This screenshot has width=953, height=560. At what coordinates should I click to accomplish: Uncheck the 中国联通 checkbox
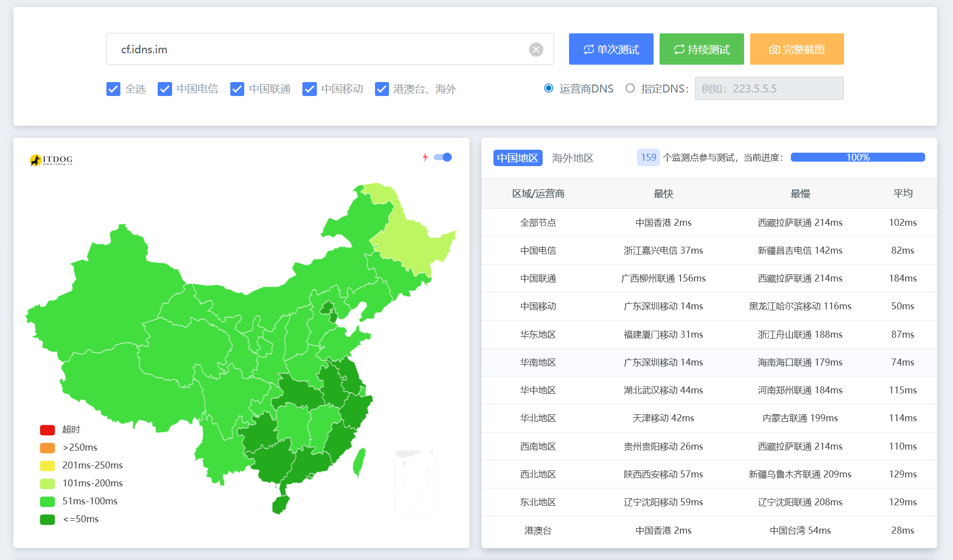[237, 89]
